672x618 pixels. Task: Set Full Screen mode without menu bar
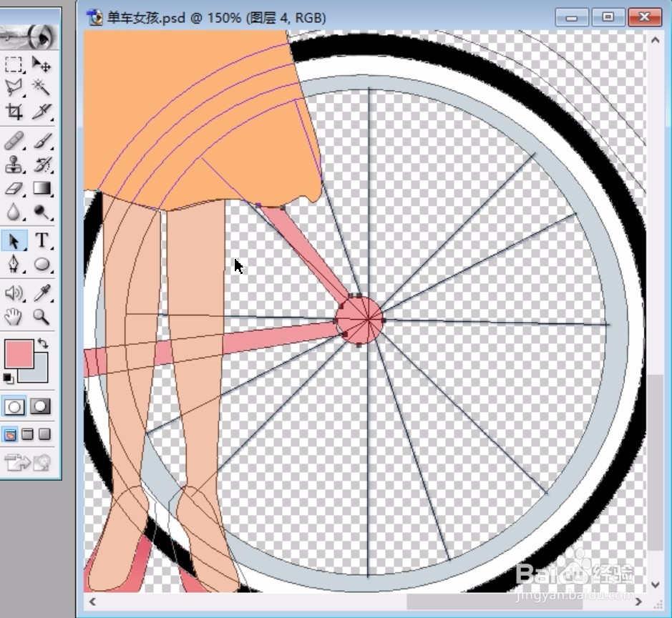[44, 435]
